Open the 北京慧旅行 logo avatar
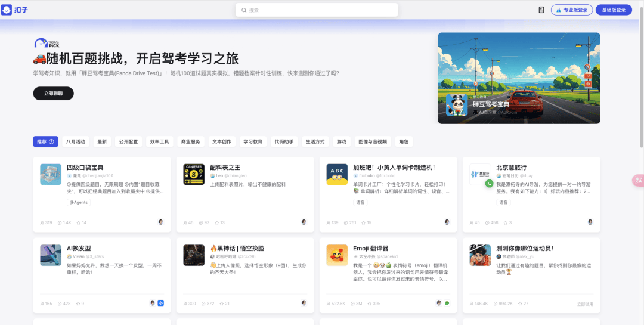 click(x=480, y=174)
